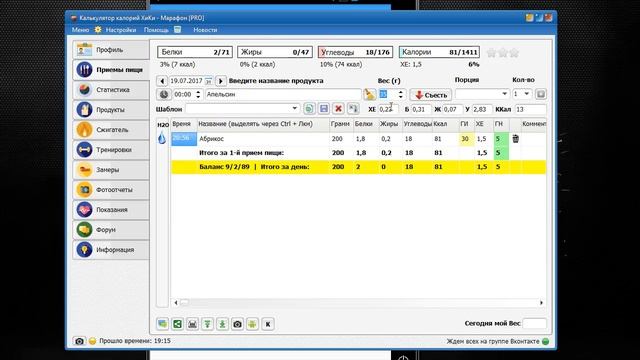Screen dimensions: 640x360
Task: Click the red X delete template icon
Action: click(338, 109)
